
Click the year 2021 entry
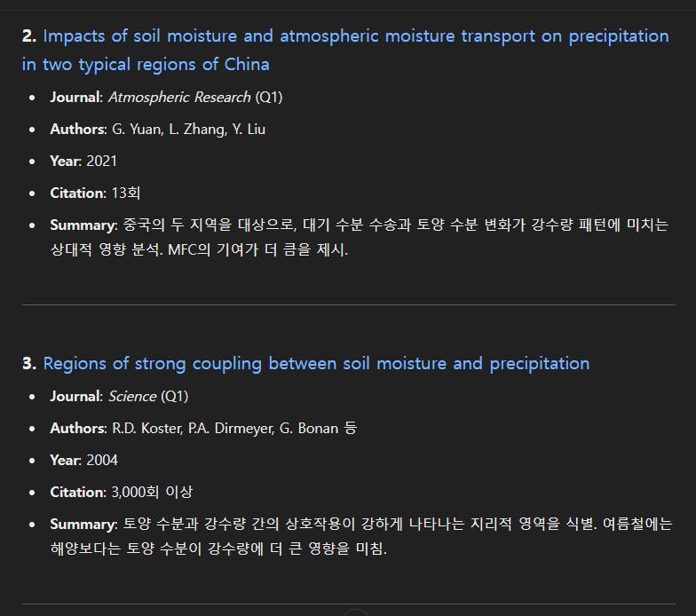coord(101,162)
